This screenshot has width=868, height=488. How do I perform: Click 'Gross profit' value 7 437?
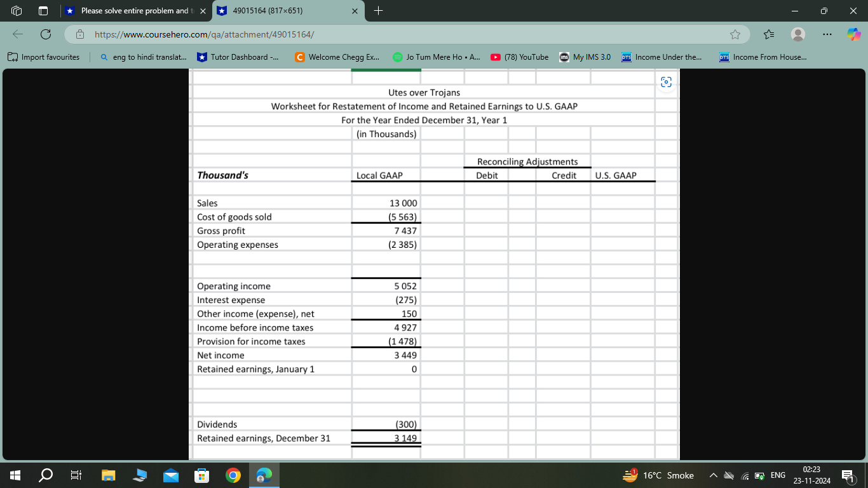point(405,231)
